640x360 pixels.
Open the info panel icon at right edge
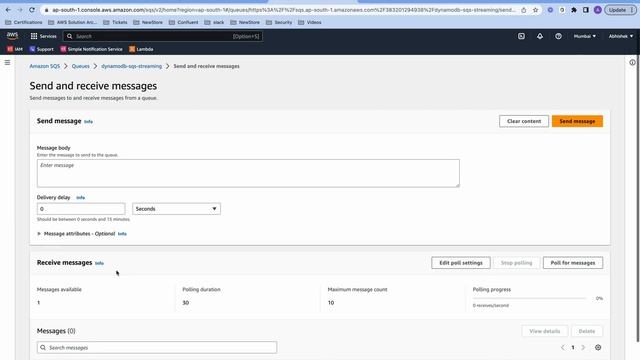pos(632,62)
